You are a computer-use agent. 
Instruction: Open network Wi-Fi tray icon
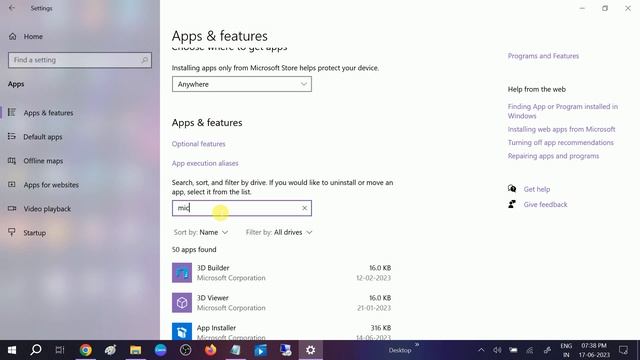coord(530,350)
